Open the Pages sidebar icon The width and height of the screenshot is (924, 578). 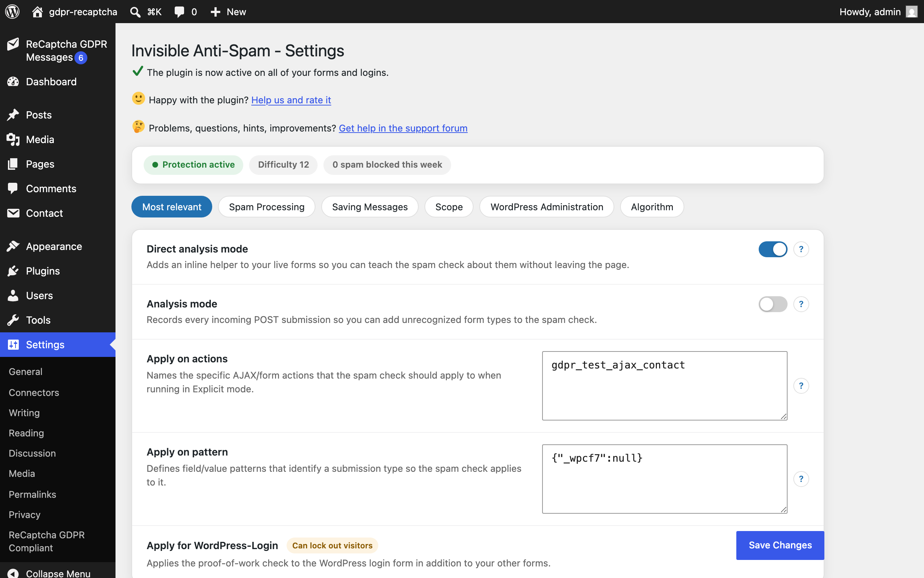[x=13, y=164]
